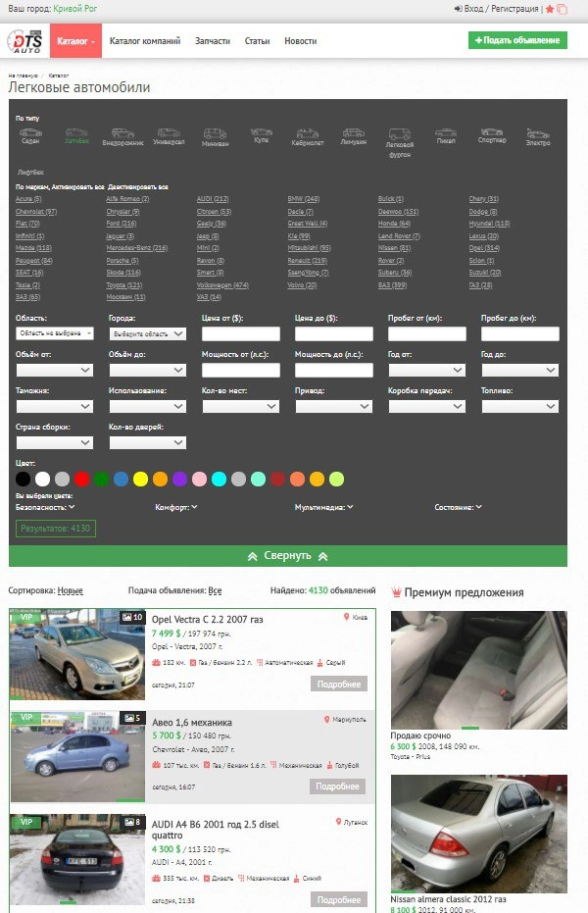This screenshot has height=913, width=588.
Task: Open the Города dropdown
Action: point(148,333)
